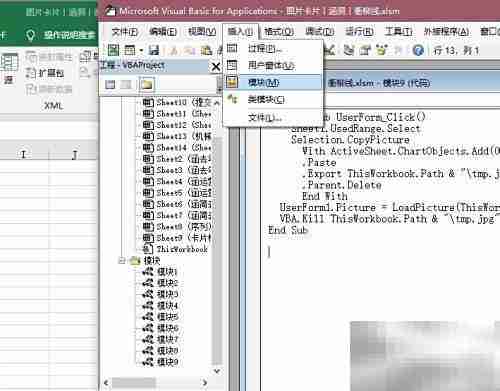Click the '.Paste' line in code window
This screenshot has width=500, height=391.
(x=319, y=163)
